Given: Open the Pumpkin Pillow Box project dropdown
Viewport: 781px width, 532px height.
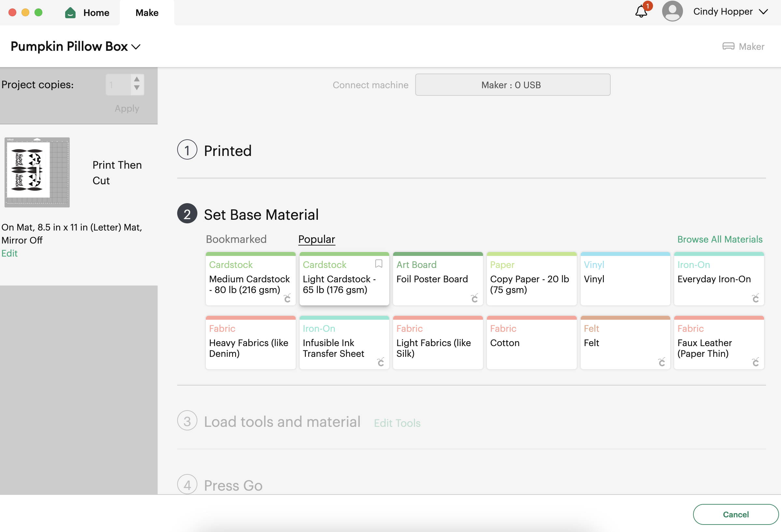Looking at the screenshot, I should coord(136,47).
